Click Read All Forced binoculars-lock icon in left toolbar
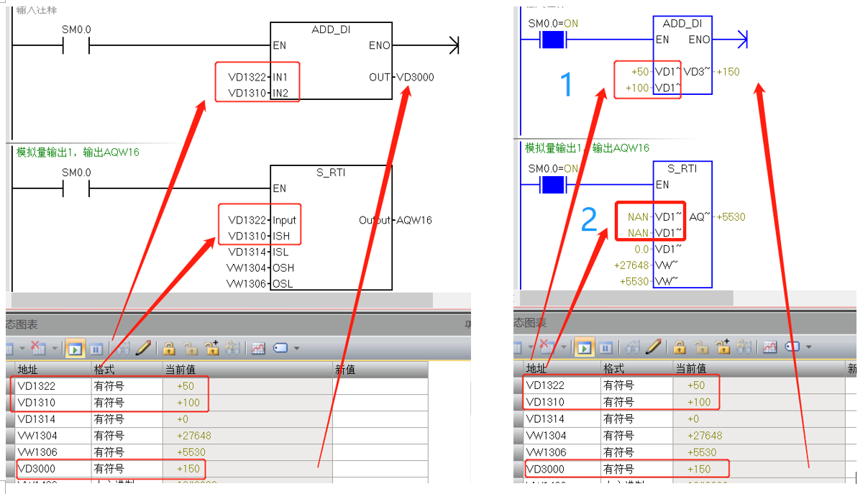The width and height of the screenshot is (868, 494). (x=233, y=348)
